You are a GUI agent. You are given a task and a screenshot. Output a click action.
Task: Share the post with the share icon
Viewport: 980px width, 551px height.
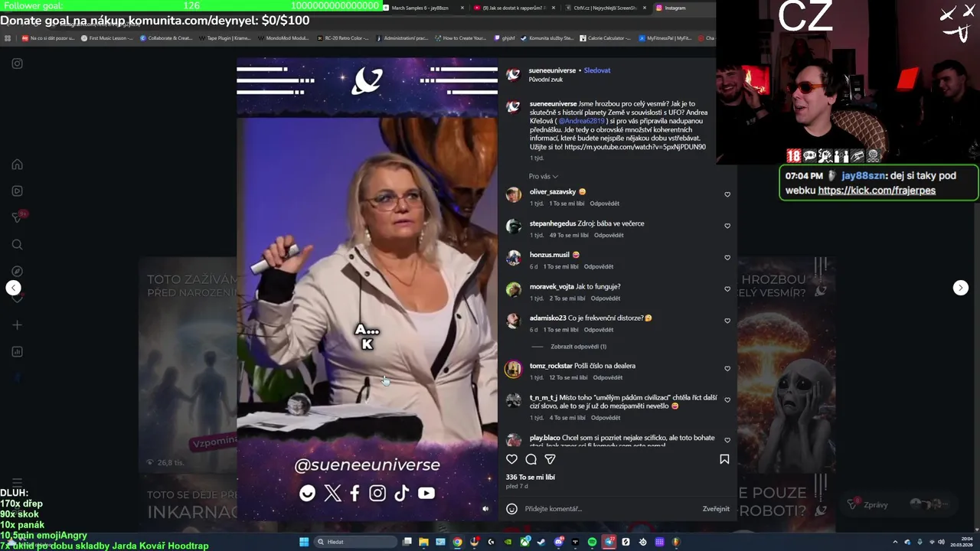click(x=550, y=459)
